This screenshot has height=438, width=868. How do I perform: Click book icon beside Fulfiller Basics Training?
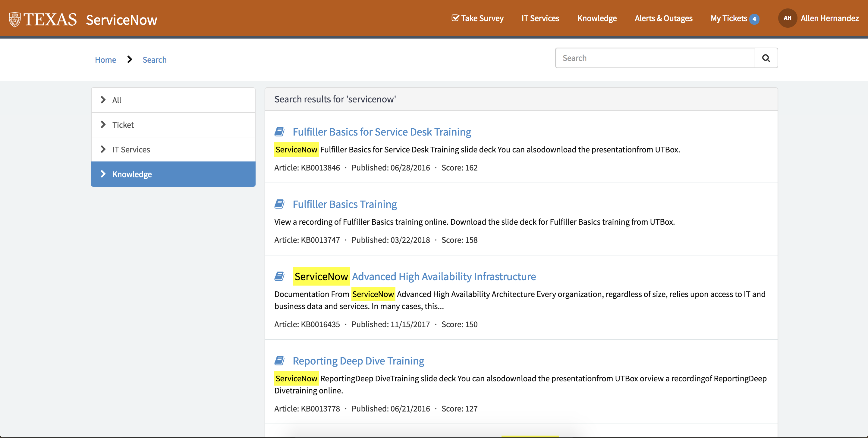pos(279,204)
